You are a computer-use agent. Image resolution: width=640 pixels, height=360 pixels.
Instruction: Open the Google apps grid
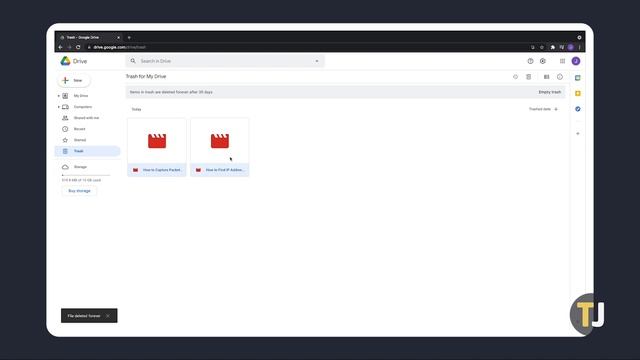coord(562,61)
